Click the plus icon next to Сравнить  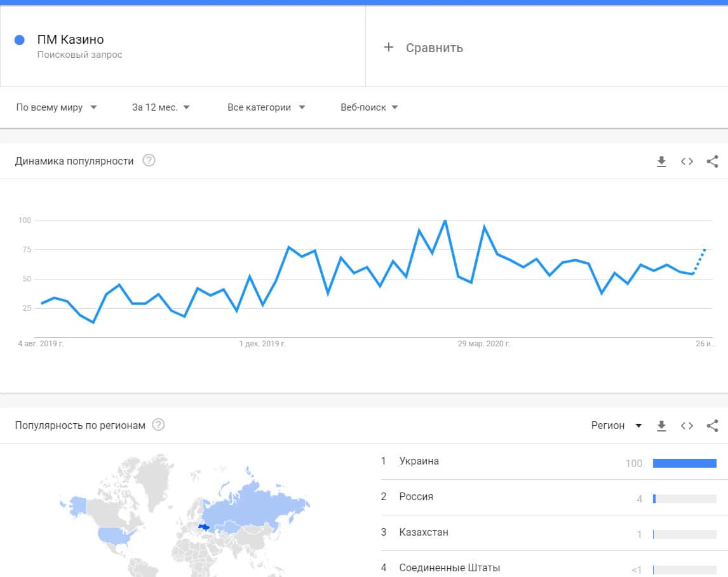(389, 48)
